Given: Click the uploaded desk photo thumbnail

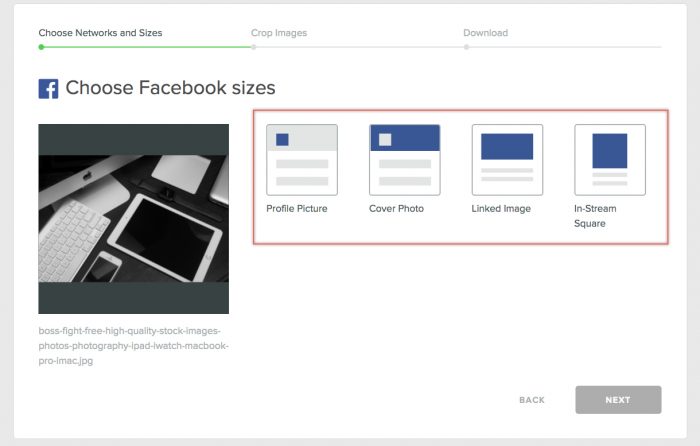Looking at the screenshot, I should click(133, 219).
